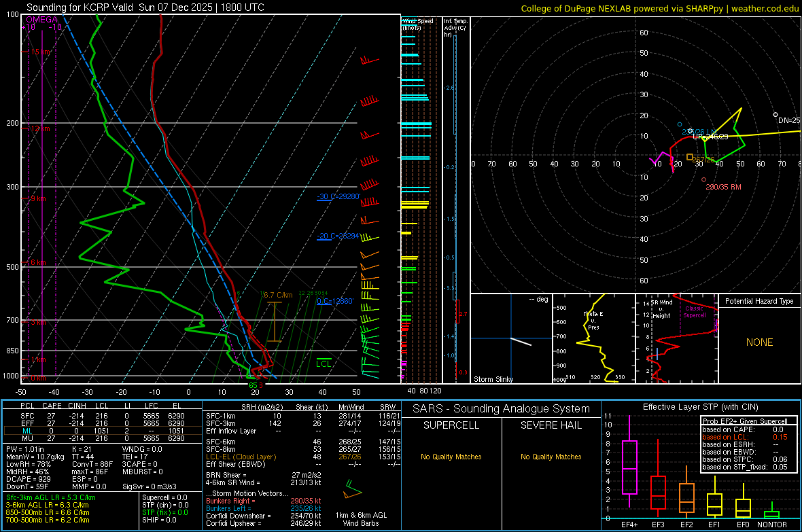Select the SFC parcel row
Image resolution: width=802 pixels, height=532 pixels.
[x=102, y=416]
